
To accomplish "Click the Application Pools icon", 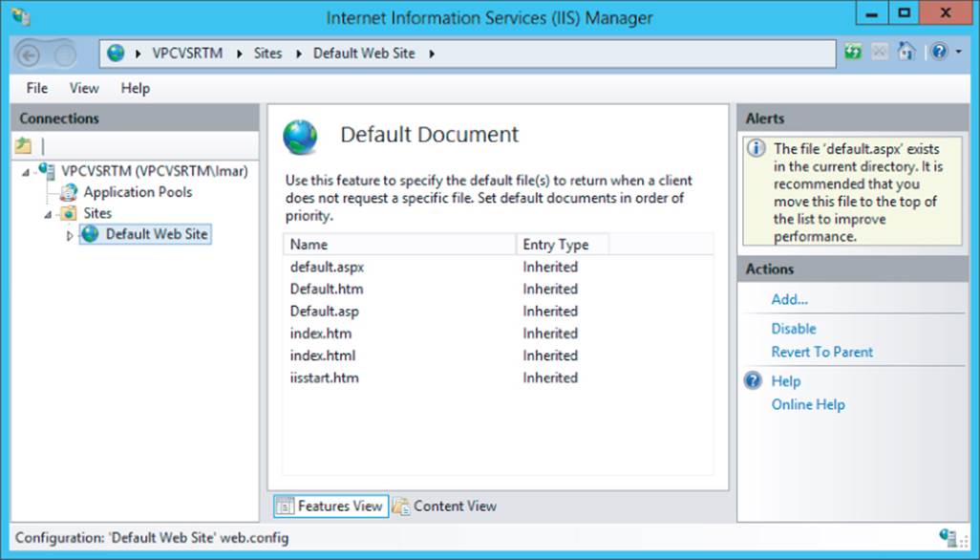I will click(x=69, y=192).
